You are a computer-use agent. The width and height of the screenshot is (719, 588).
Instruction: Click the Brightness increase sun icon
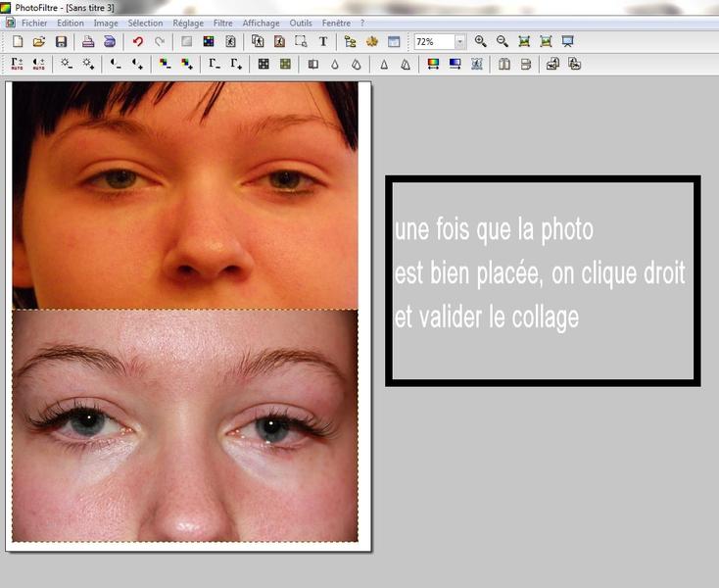(x=88, y=65)
